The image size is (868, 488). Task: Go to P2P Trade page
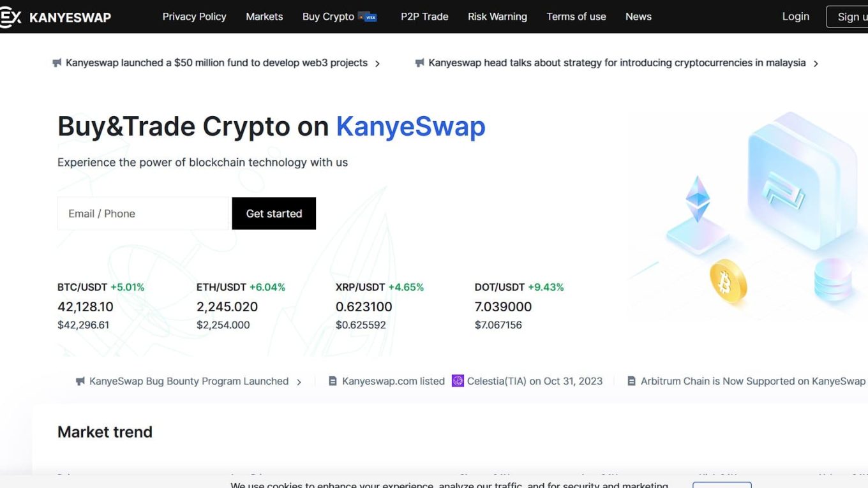pos(424,17)
